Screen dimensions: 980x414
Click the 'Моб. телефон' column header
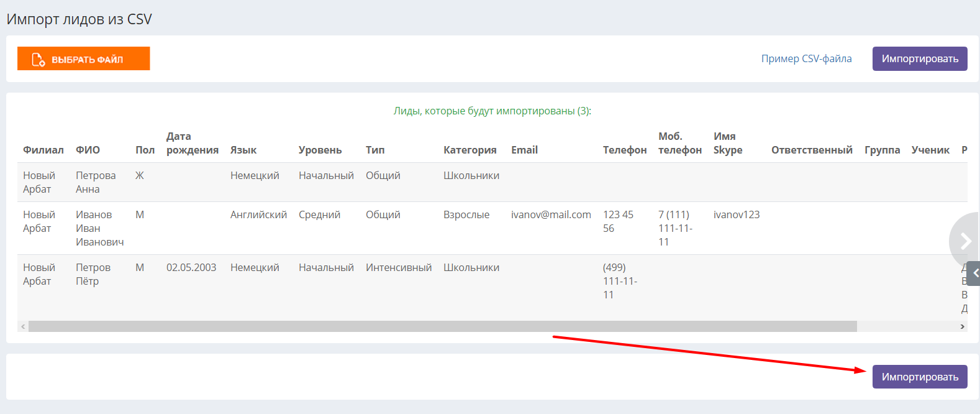coord(680,143)
